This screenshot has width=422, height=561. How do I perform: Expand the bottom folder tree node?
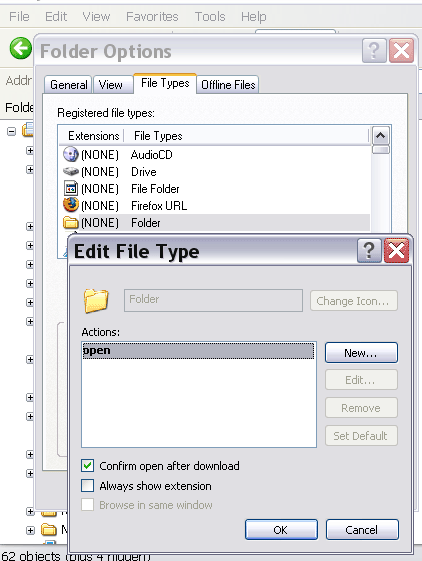point(30,530)
